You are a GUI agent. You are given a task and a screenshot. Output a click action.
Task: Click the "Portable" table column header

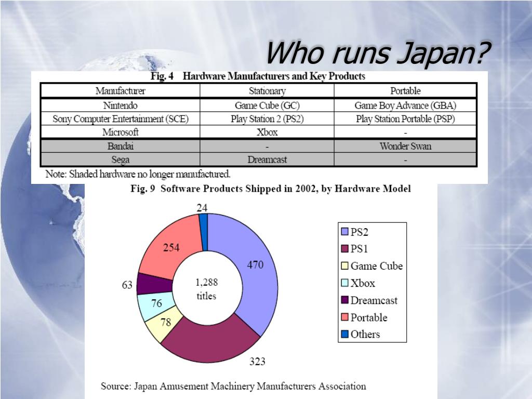pos(405,91)
